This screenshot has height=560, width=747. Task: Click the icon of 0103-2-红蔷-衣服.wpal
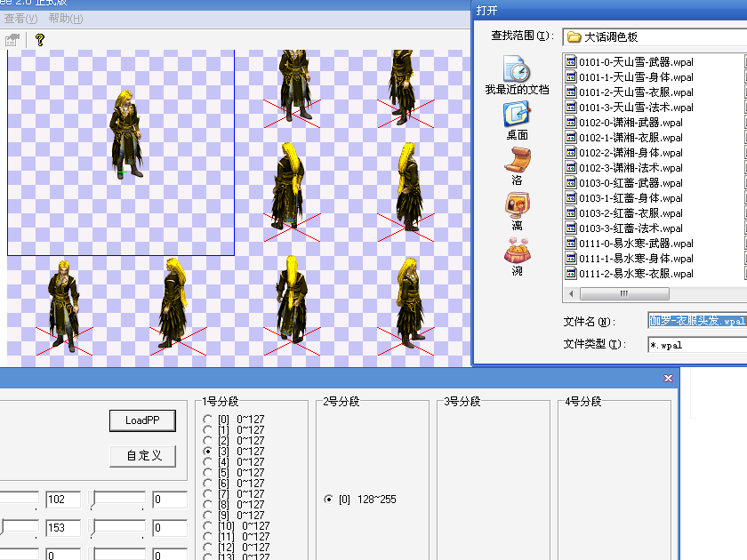coord(571,212)
